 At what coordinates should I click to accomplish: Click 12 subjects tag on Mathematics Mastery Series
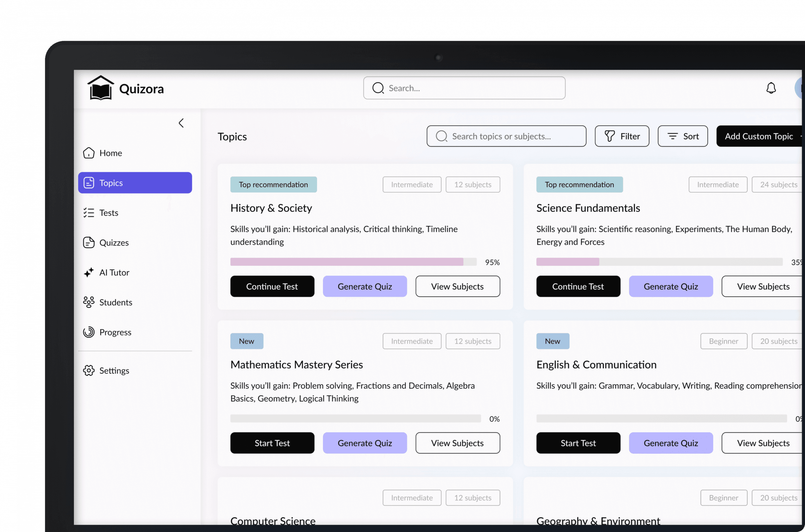coord(473,341)
